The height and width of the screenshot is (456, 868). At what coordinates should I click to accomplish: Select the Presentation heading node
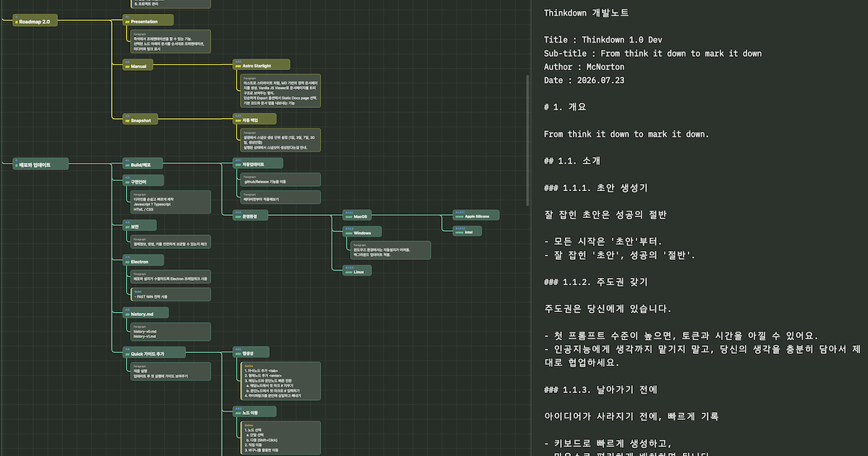pos(148,20)
